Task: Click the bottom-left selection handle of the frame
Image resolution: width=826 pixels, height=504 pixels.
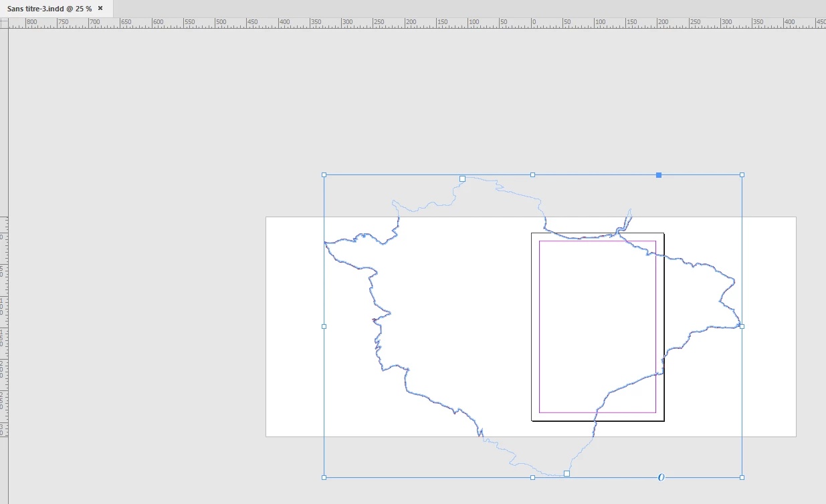Action: coord(324,478)
